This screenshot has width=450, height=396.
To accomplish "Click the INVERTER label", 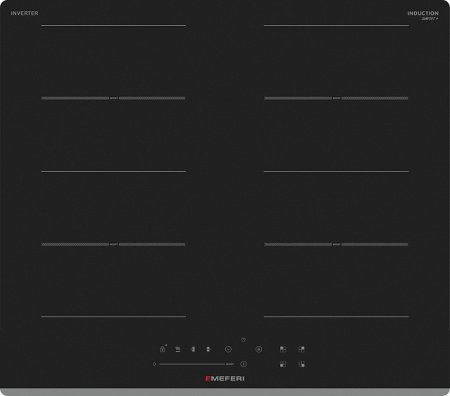I will tap(24, 13).
